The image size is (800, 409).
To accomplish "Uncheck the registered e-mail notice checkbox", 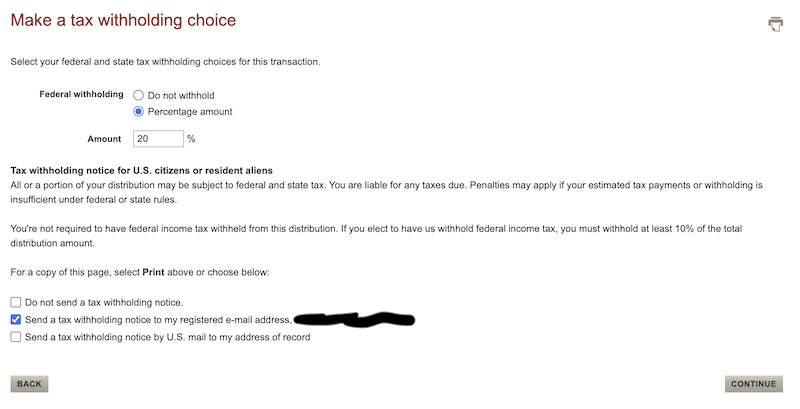I will click(x=15, y=320).
